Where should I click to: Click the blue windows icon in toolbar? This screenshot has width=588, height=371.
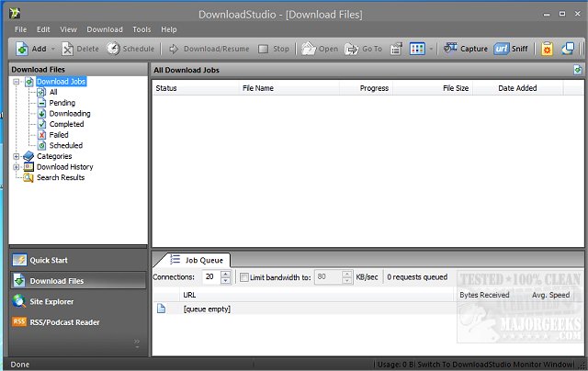coord(568,49)
